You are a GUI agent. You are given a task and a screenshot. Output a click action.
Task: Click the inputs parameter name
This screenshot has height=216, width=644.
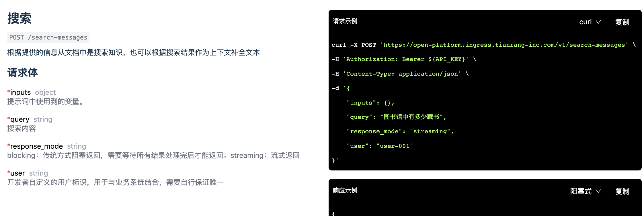[x=20, y=92]
